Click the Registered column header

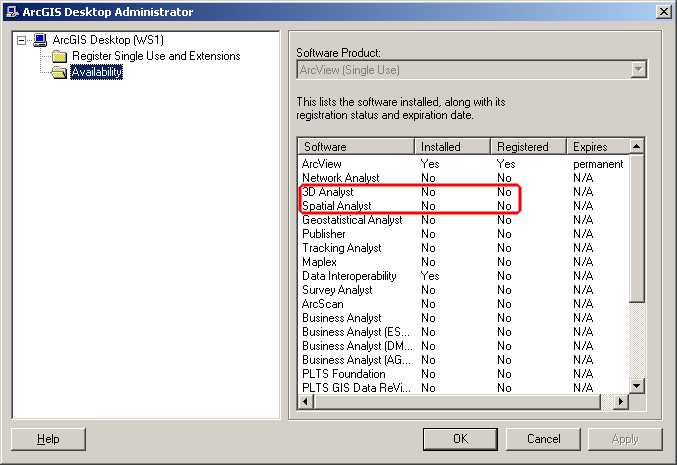(528, 147)
